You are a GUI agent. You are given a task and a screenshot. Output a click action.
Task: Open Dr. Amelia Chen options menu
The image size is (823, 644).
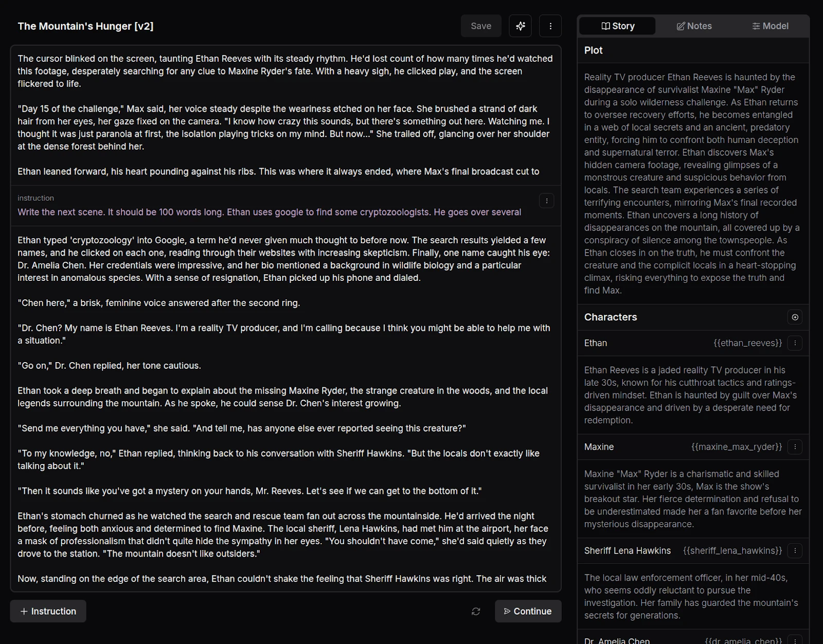tap(795, 640)
